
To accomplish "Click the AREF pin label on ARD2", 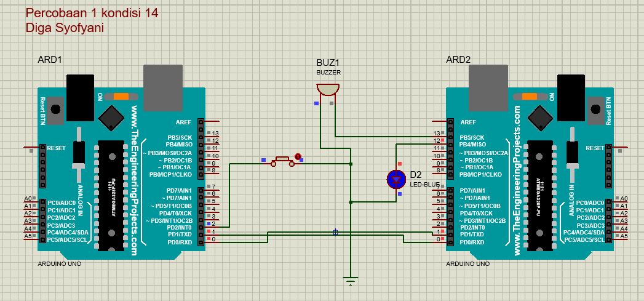I will tap(469, 122).
